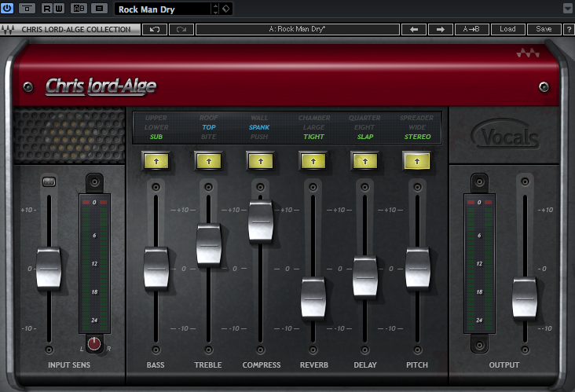Click the INPUT SENS fader handle
Image resolution: width=575 pixels, height=392 pixels.
(x=49, y=269)
